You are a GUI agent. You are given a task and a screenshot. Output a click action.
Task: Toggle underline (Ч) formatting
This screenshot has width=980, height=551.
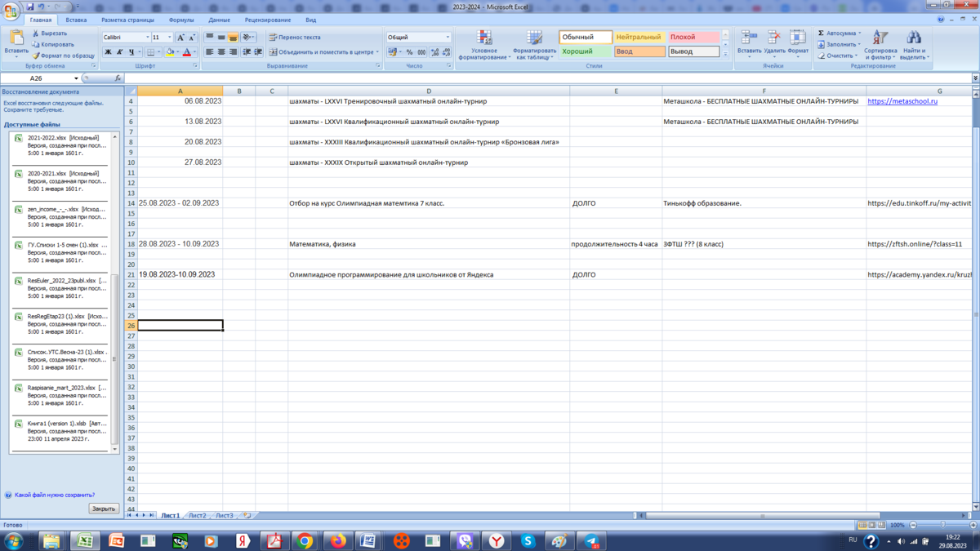pyautogui.click(x=131, y=52)
